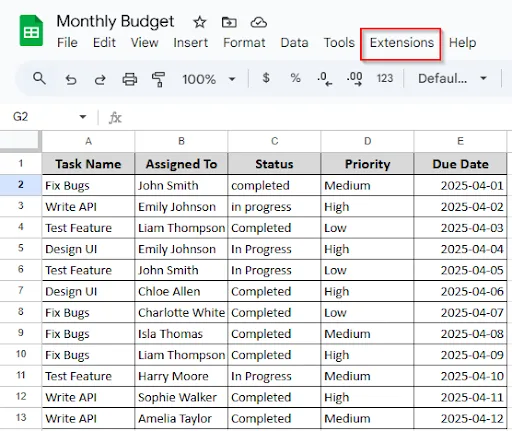Check the cloud save status icon
The width and height of the screenshot is (512, 431).
(x=259, y=22)
